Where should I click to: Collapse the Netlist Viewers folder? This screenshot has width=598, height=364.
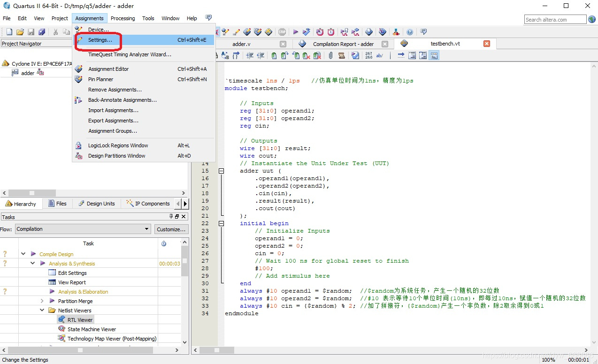pos(42,310)
